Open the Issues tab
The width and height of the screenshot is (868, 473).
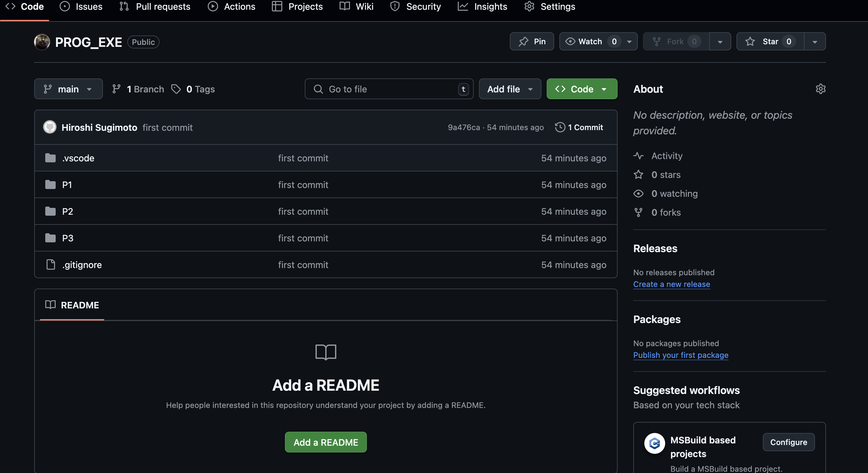tap(81, 7)
